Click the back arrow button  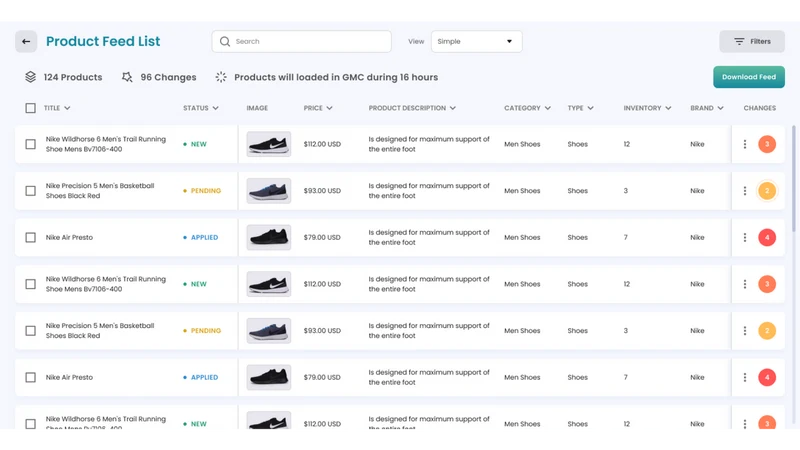tap(26, 41)
